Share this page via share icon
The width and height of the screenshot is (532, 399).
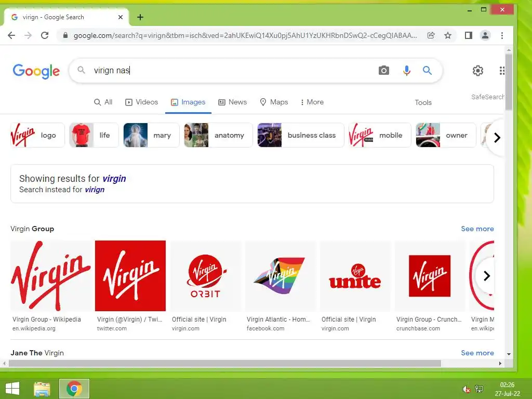point(431,35)
